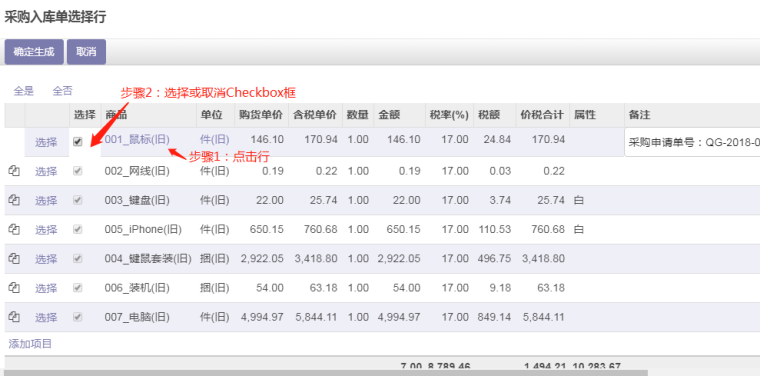Viewport: 760px width, 376px height.
Task: Sort by the 购货单价 column header
Action: [262, 115]
